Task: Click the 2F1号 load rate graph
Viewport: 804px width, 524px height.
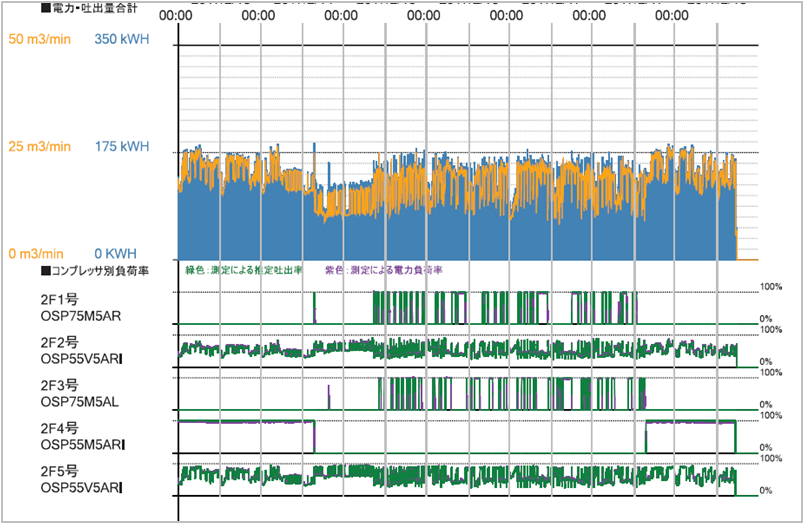Action: coord(468,308)
